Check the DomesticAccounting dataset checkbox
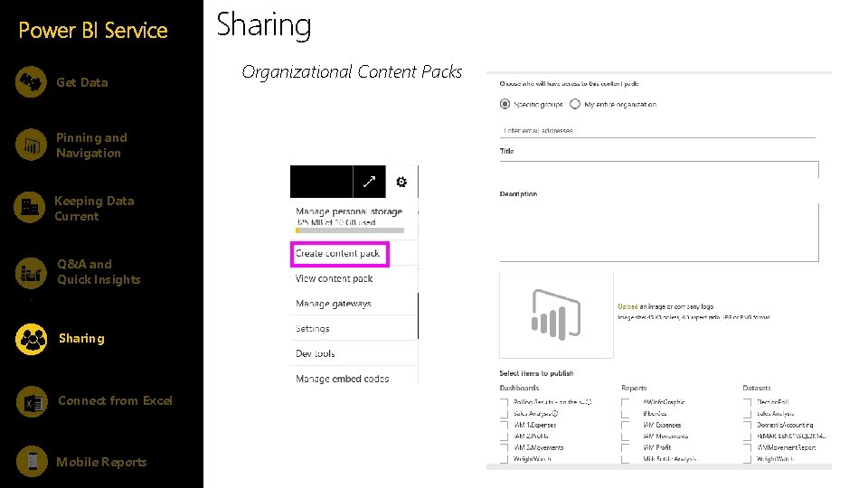Screen dimensions: 868x488 tap(748, 425)
